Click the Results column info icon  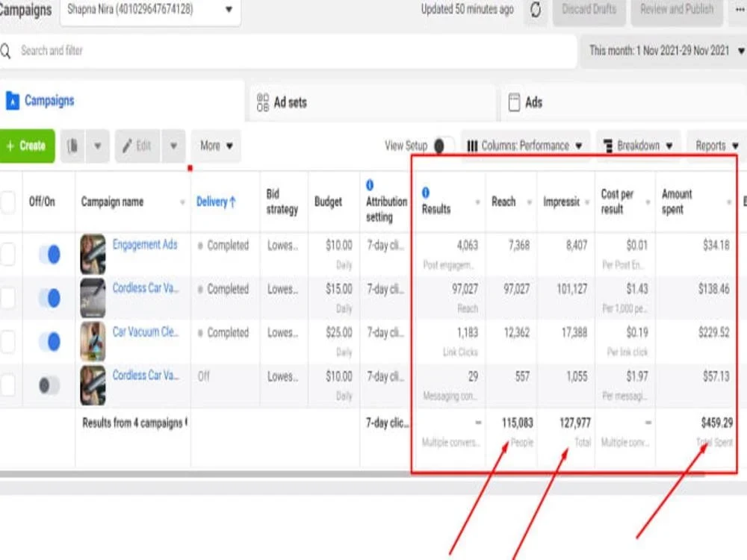point(426,193)
